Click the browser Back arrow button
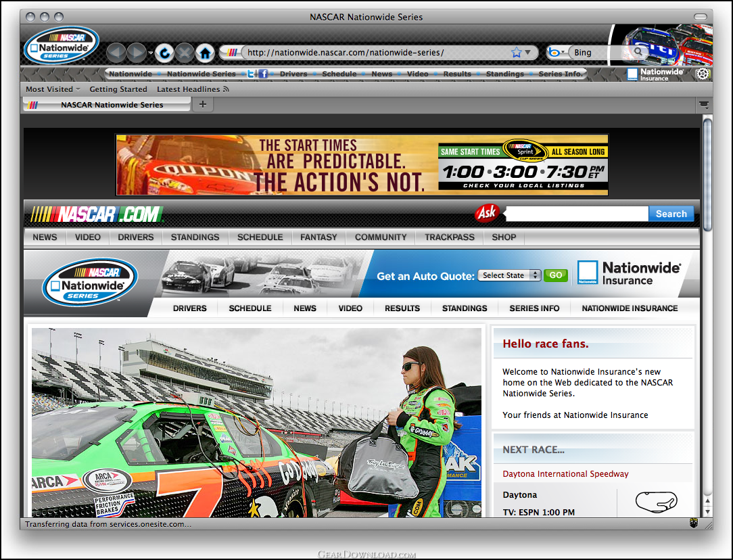733x560 pixels. pyautogui.click(x=116, y=52)
